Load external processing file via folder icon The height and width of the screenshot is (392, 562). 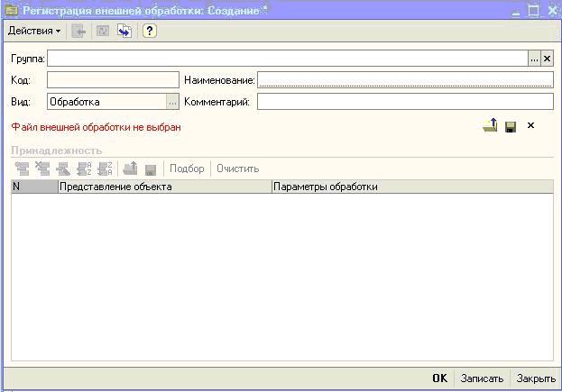coord(490,126)
